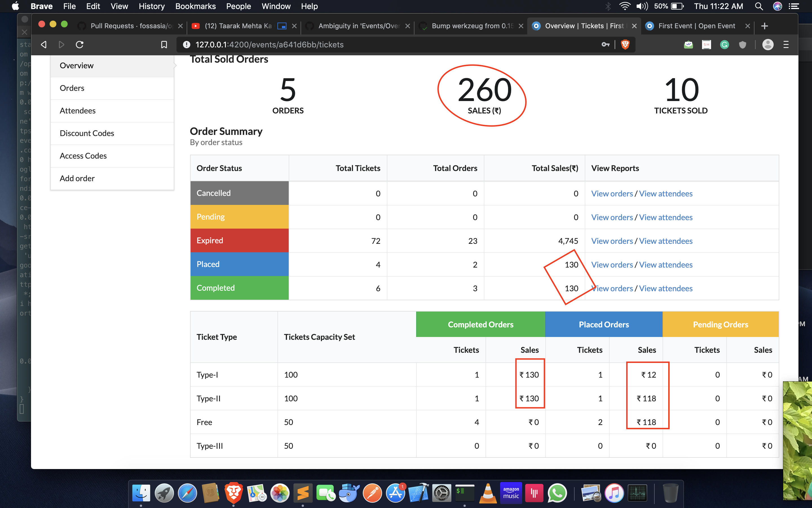Screen dimensions: 812x508
Task: Open a new browser tab
Action: (765, 26)
